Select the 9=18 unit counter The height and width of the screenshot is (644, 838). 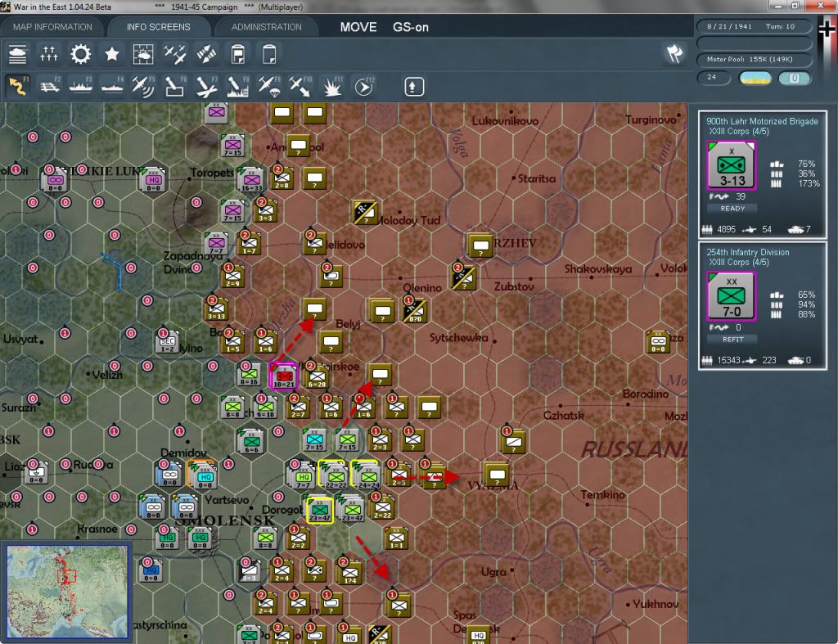(266, 407)
